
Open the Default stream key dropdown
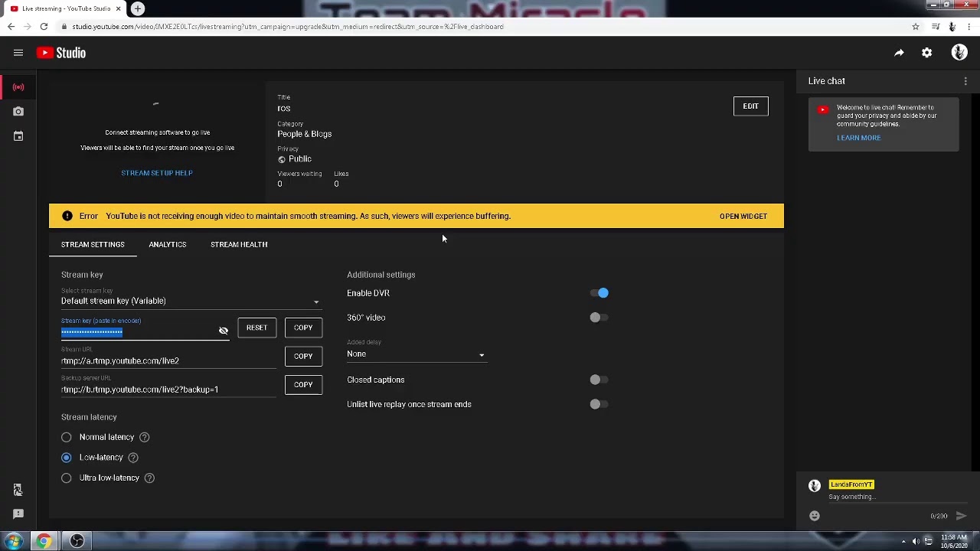(191, 301)
